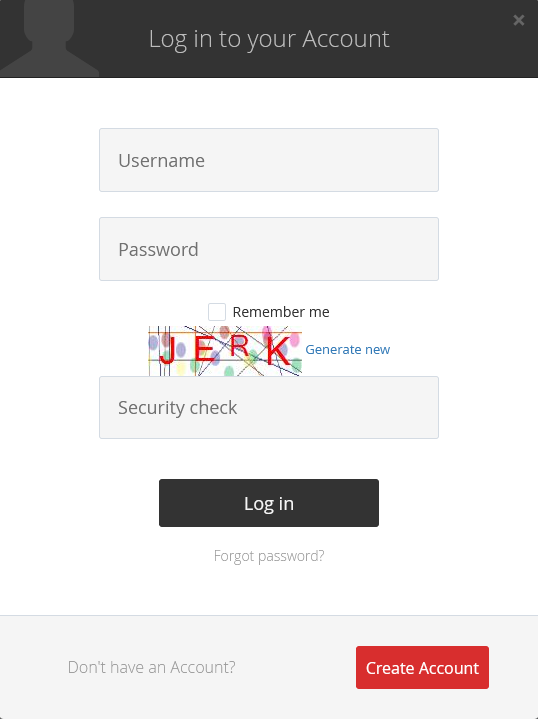
Task: Click the JERK captcha image
Action: [225, 351]
